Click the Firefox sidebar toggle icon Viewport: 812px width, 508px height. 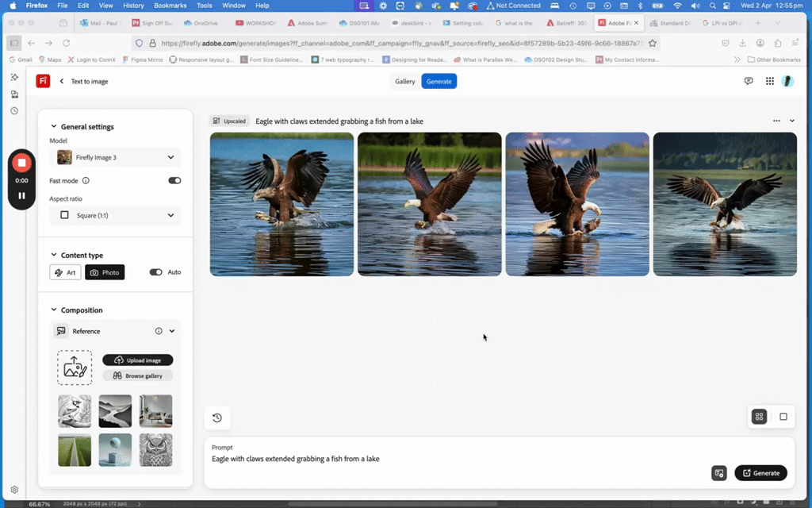click(x=14, y=43)
